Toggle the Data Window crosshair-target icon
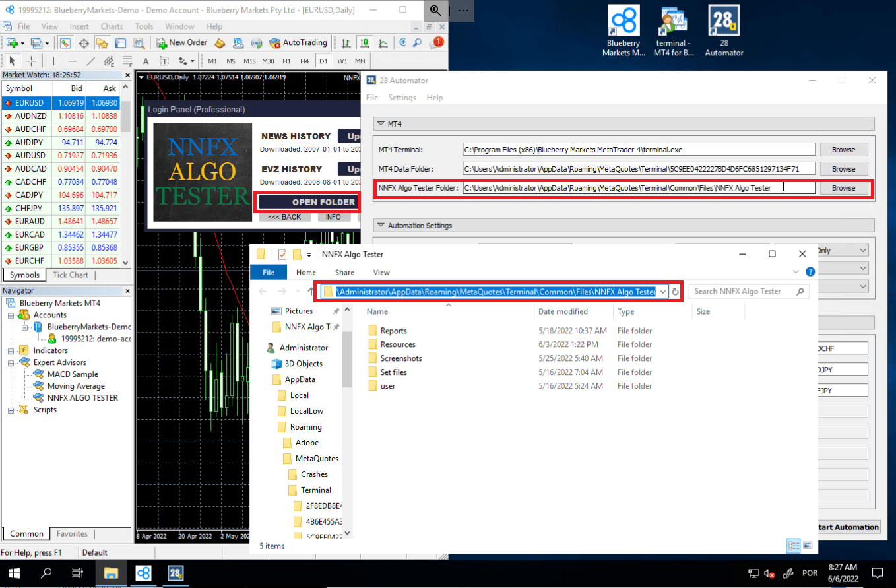This screenshot has height=588, width=896. (84, 43)
